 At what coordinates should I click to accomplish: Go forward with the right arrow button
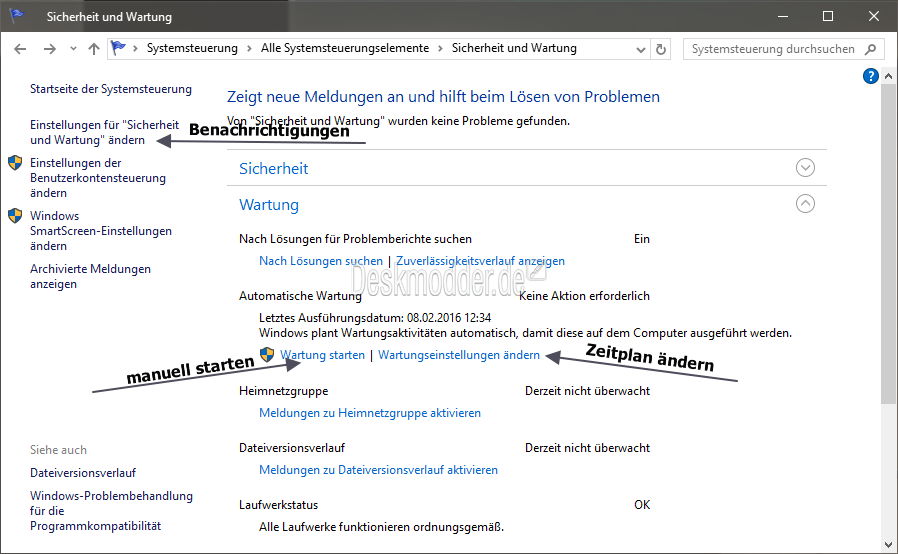[50, 49]
